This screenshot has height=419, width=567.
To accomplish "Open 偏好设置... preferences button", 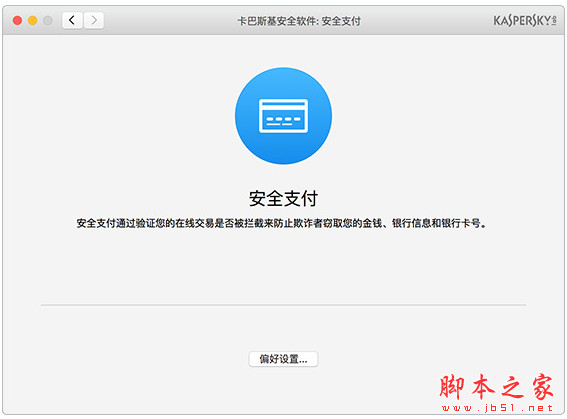I will pyautogui.click(x=283, y=359).
